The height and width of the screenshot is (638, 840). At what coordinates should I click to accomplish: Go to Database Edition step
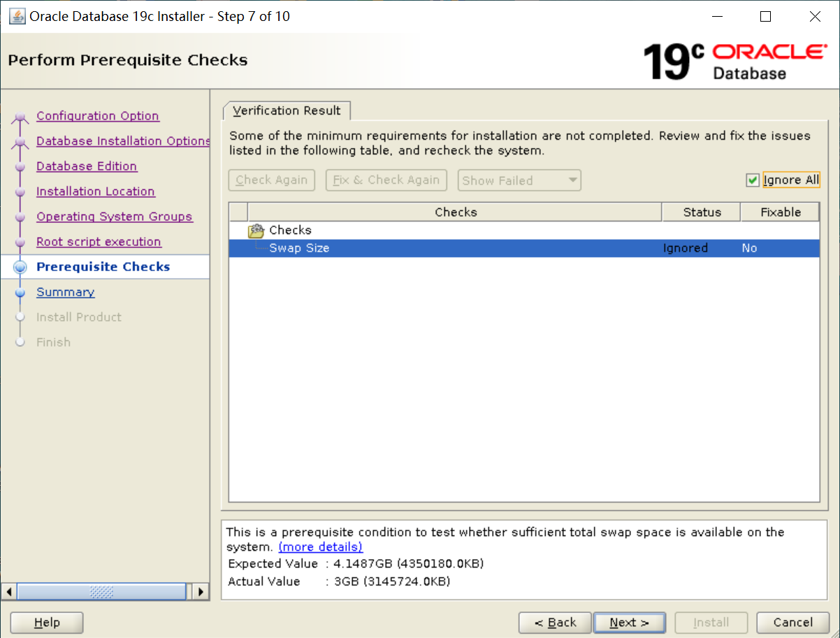coord(87,166)
